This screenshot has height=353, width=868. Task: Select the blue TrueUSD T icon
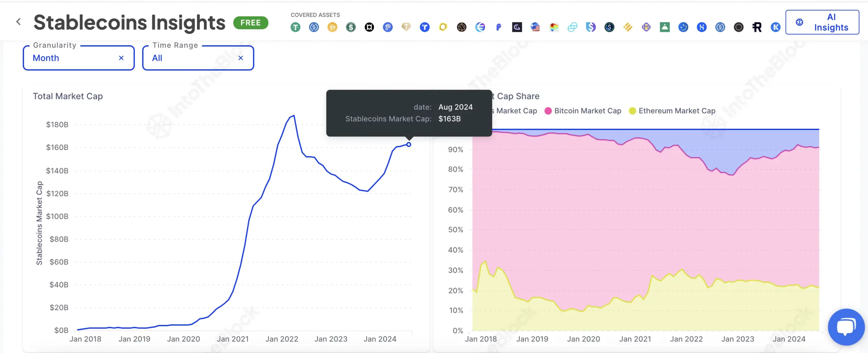point(425,27)
